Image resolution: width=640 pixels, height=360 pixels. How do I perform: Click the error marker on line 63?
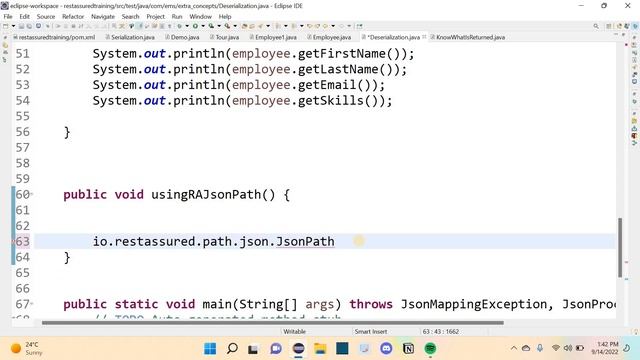coord(13,241)
